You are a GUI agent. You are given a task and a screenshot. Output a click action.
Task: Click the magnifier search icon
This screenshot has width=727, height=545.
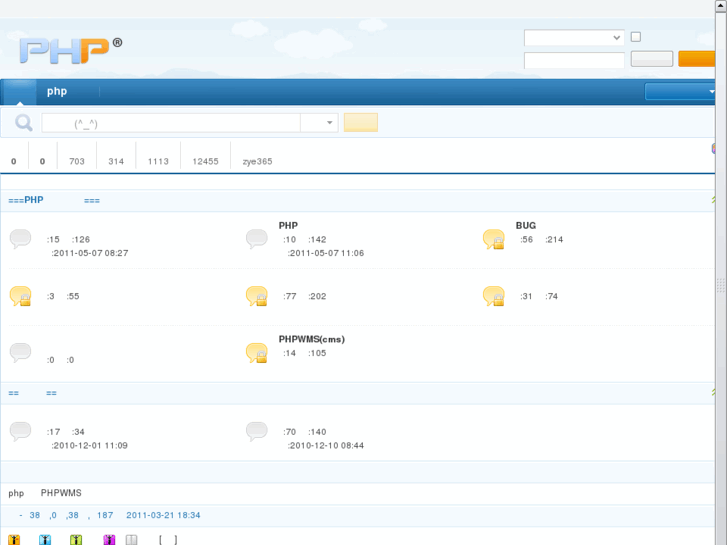coord(22,123)
